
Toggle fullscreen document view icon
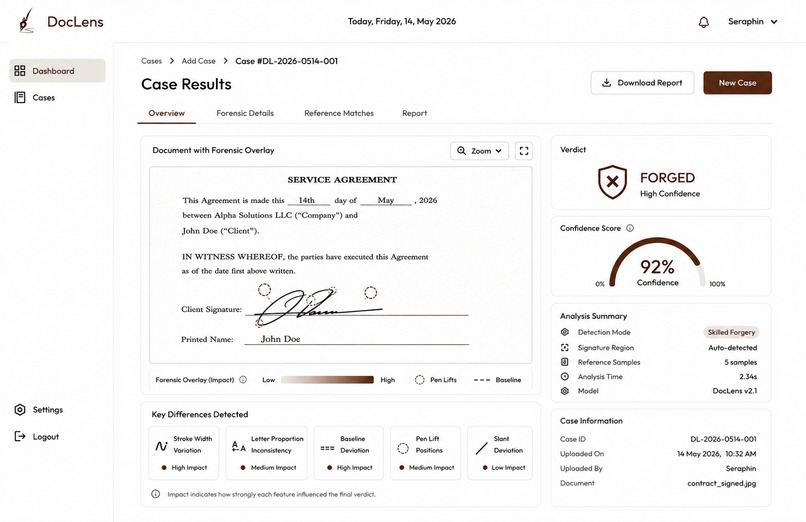click(x=524, y=151)
